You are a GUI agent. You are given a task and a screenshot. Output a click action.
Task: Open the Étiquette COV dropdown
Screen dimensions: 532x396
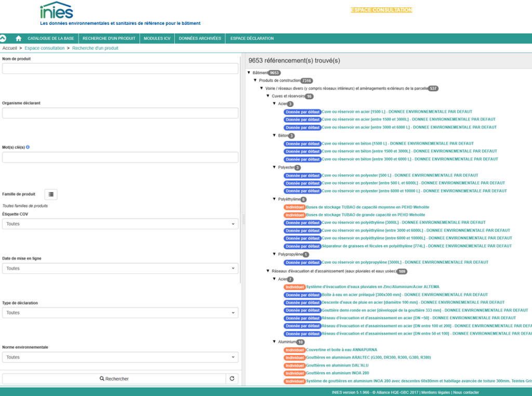(x=120, y=224)
